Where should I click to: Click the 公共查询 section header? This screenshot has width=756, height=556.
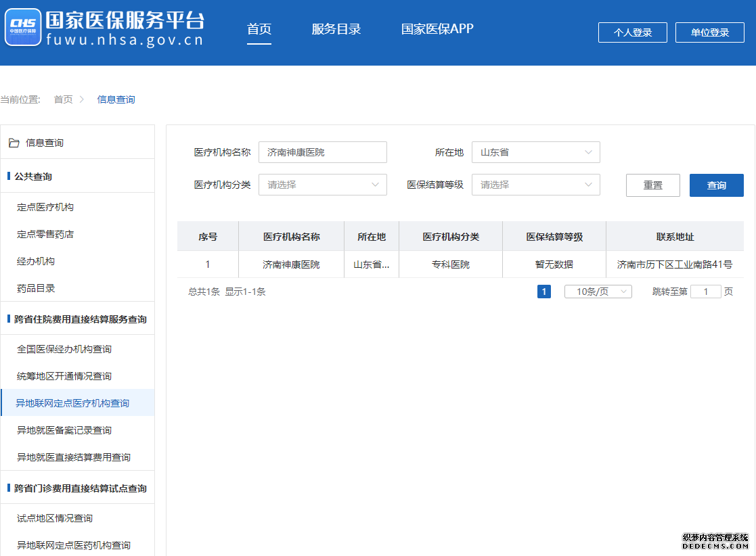(x=32, y=177)
